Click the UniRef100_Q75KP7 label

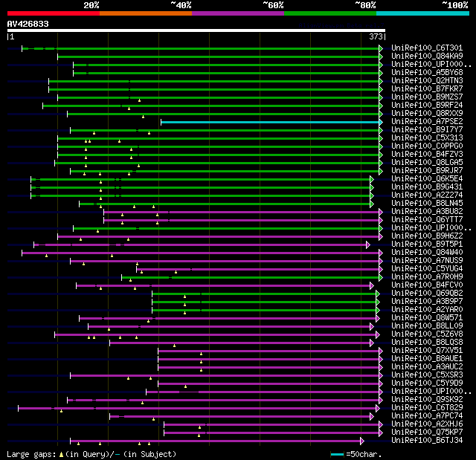click(427, 433)
